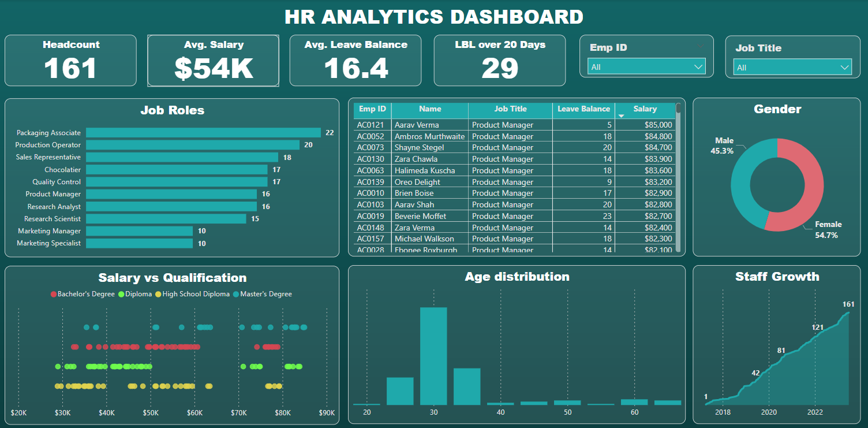Click the sort arrow in Salary column header

click(x=622, y=116)
